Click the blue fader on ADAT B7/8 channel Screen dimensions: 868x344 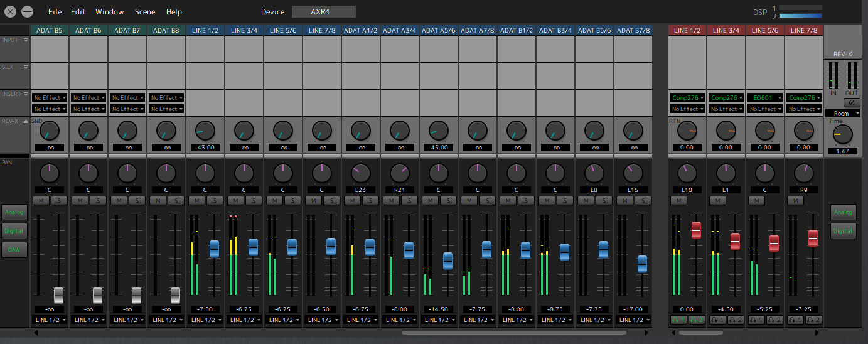tap(642, 264)
